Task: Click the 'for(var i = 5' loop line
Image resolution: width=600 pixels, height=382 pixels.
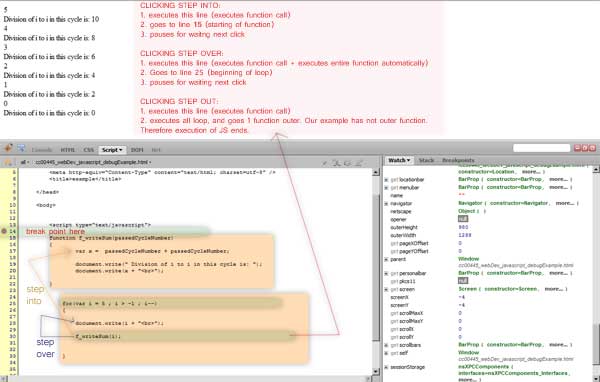Action: tap(110, 304)
